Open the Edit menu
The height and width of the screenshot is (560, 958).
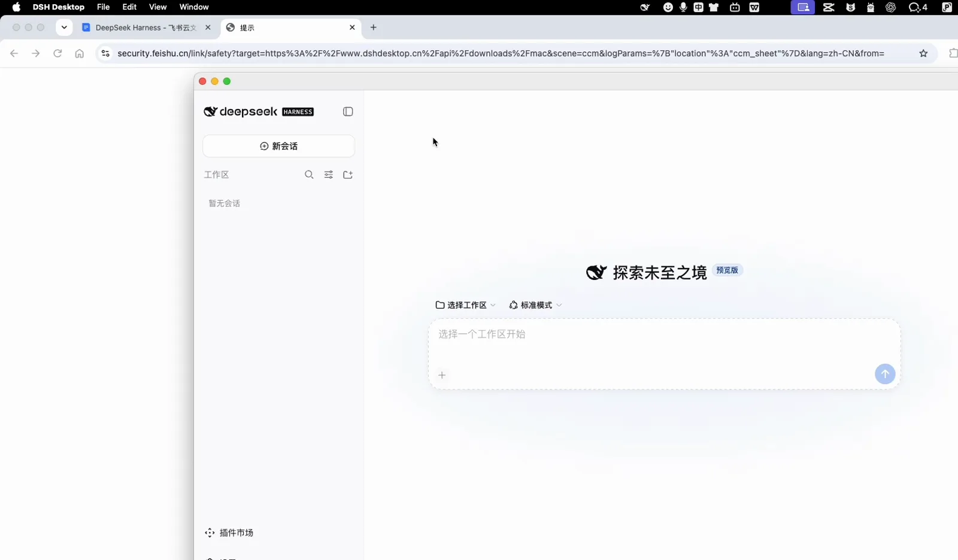[129, 7]
